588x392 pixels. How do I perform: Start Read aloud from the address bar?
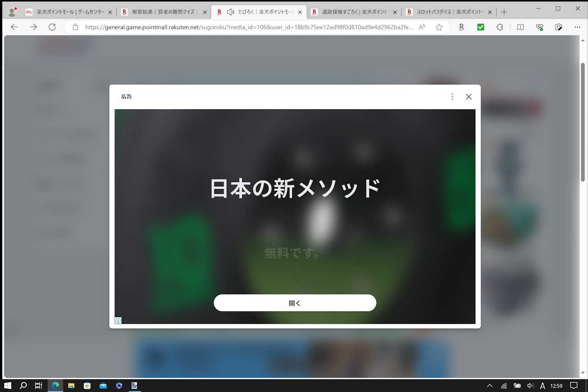click(x=422, y=27)
